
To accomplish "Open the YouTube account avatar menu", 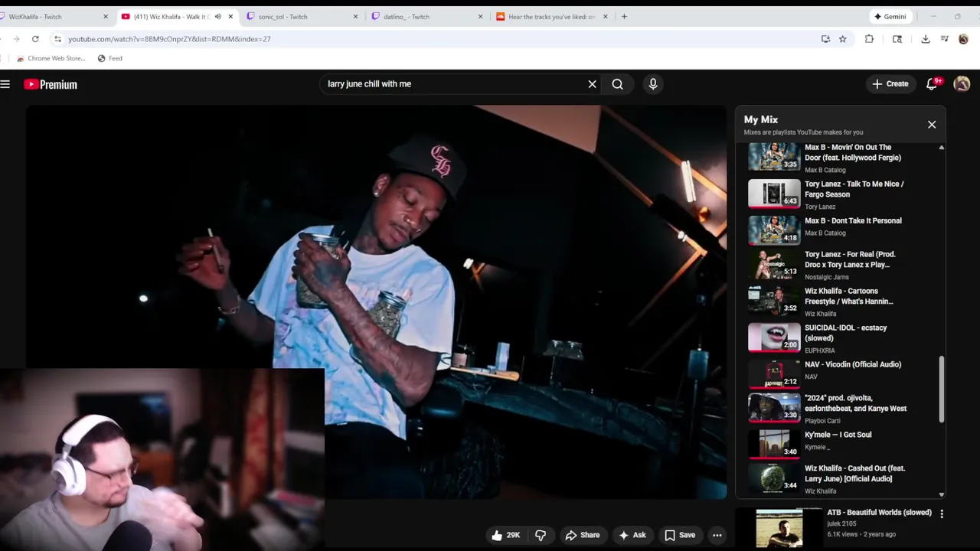I will [962, 84].
